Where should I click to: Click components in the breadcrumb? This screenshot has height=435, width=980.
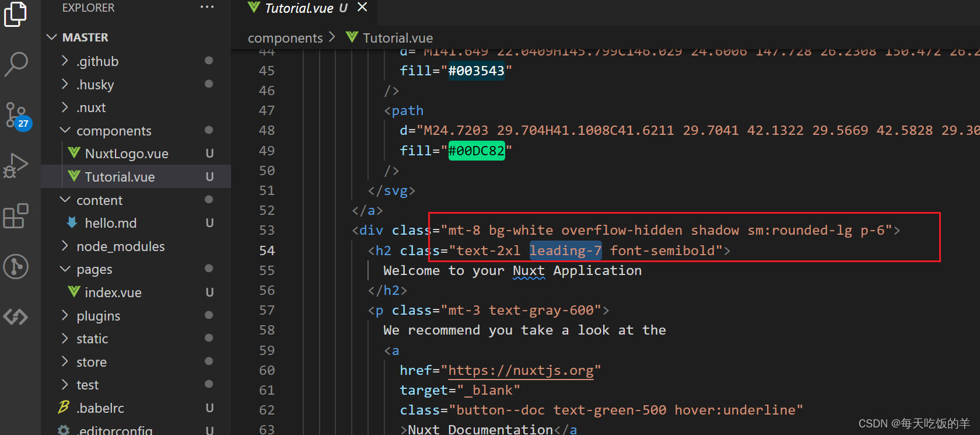click(285, 38)
